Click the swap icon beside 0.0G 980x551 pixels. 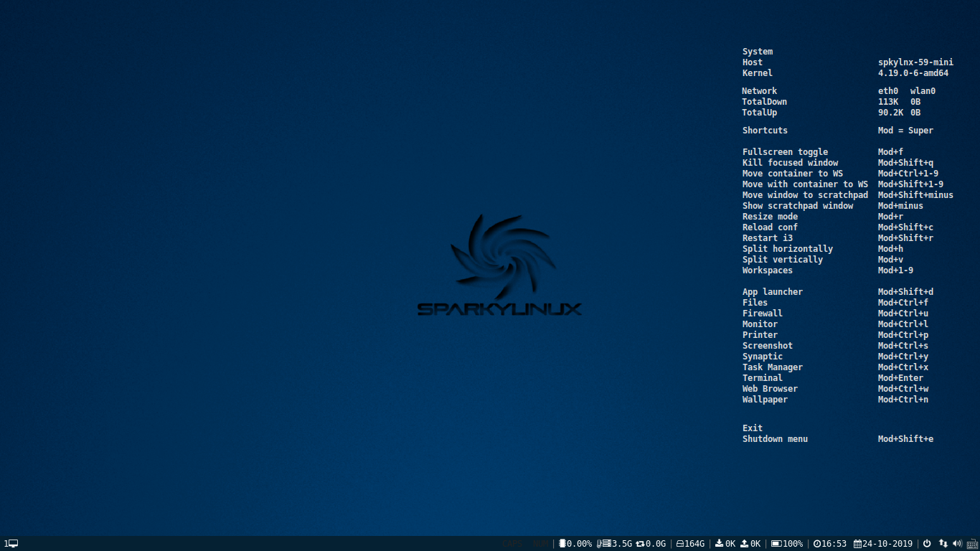pyautogui.click(x=640, y=543)
